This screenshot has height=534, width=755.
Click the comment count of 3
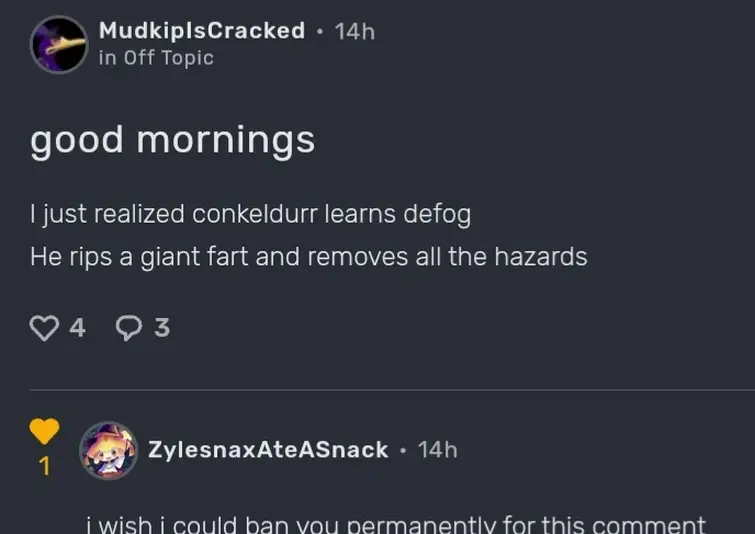(x=162, y=327)
